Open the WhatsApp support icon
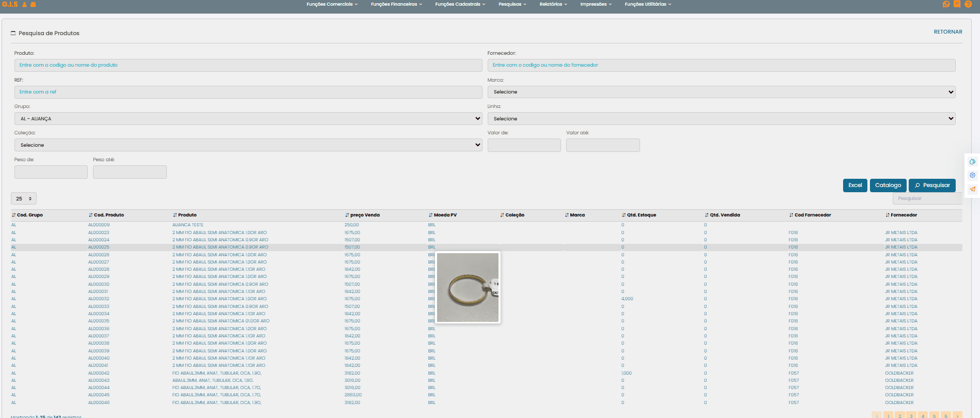Viewport: 980px width, 418px height. click(x=946, y=4)
